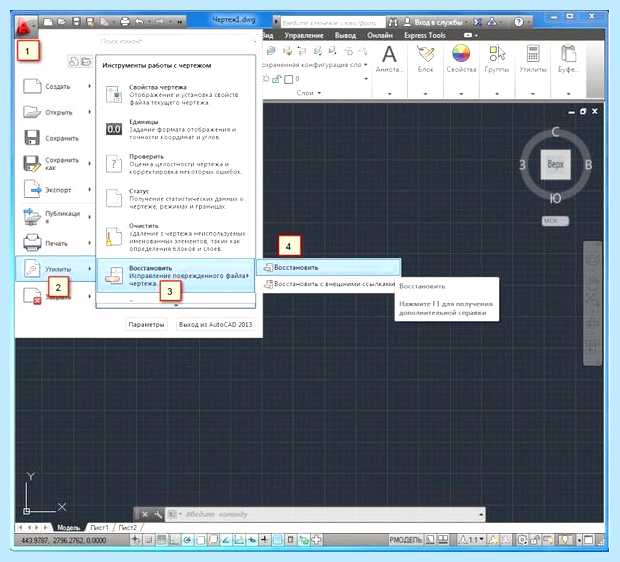Image resolution: width=620 pixels, height=562 pixels.
Task: Click the wrench customize icon on command line
Action: click(157, 514)
